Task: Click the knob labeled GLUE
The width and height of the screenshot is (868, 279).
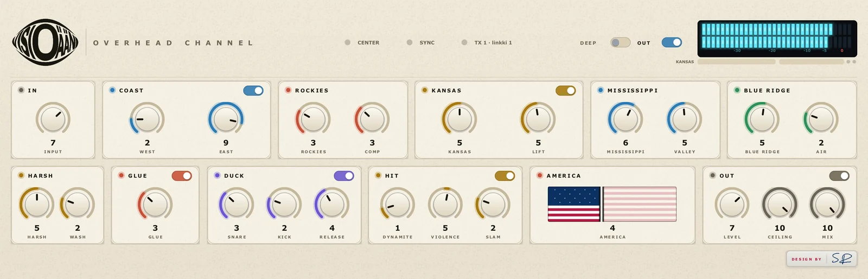Action: tap(155, 204)
